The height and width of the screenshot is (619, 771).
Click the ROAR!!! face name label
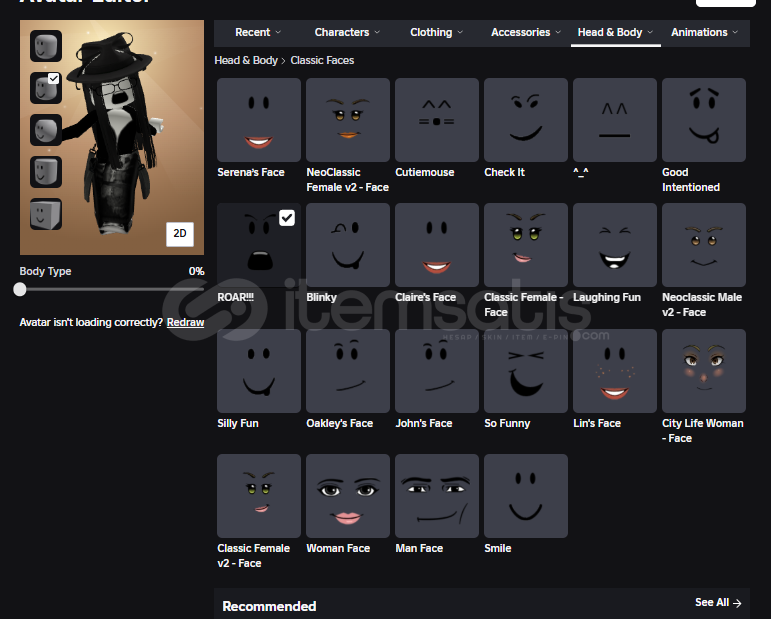coord(236,297)
